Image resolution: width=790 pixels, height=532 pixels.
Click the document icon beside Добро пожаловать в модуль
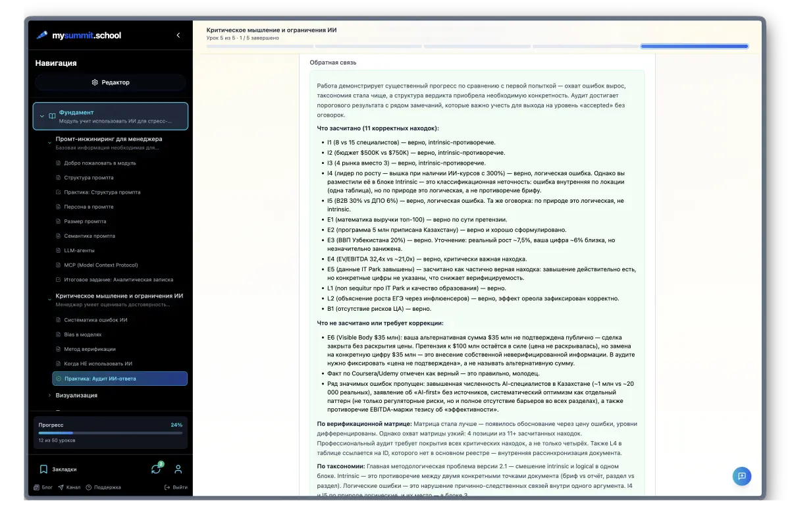58,163
